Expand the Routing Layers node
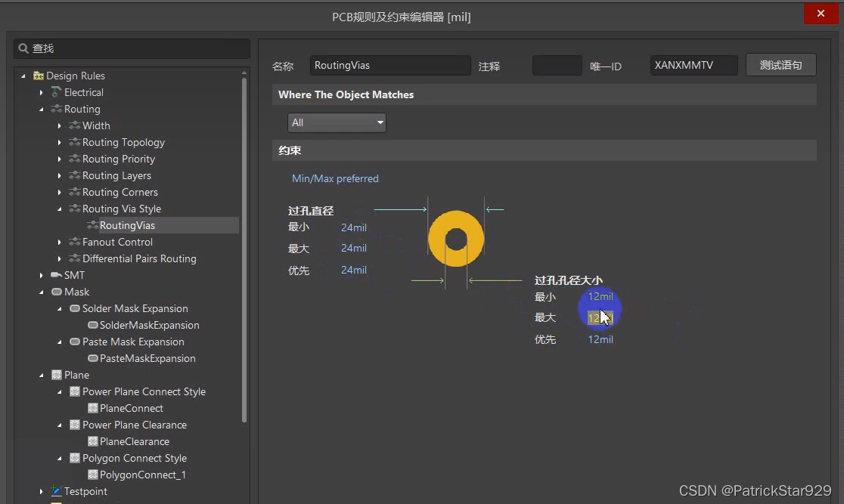Image resolution: width=844 pixels, height=504 pixels. pos(59,176)
